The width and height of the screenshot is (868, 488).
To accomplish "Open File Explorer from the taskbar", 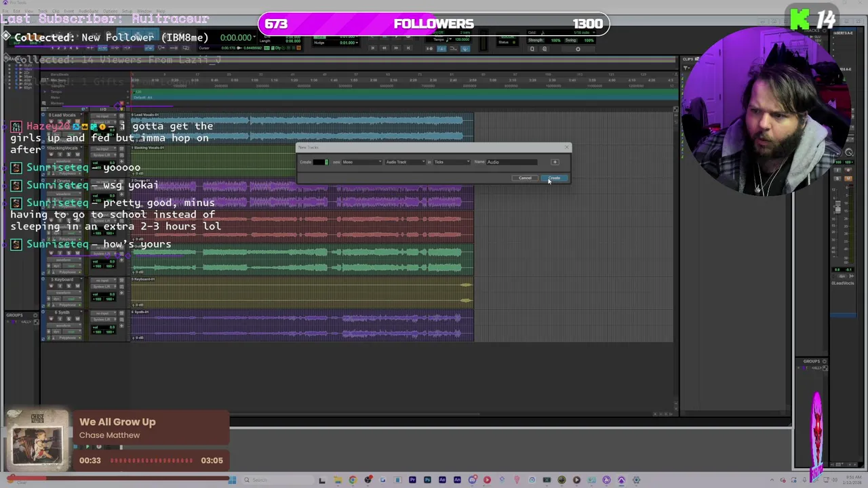I will [x=337, y=480].
